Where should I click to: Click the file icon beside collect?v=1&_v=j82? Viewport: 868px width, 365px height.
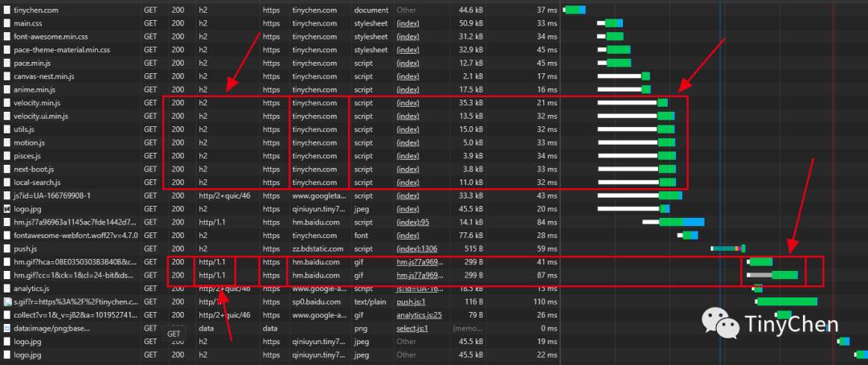coord(6,314)
